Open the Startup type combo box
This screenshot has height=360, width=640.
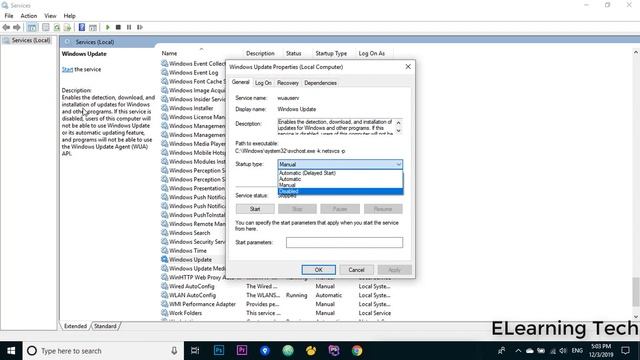pos(340,164)
